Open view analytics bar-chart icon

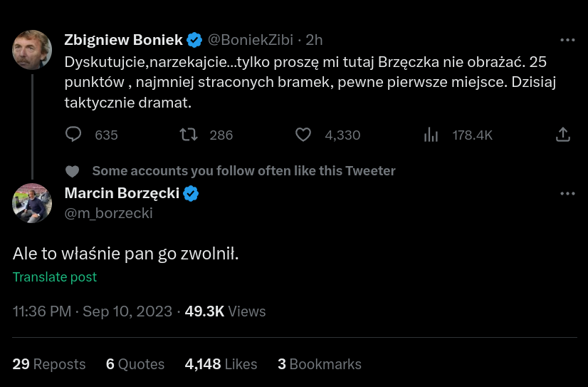431,135
